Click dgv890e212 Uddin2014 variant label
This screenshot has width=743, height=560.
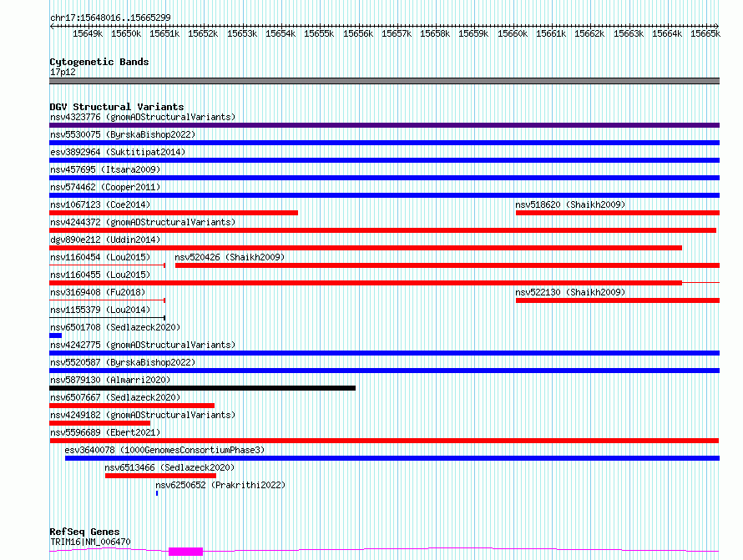[105, 240]
